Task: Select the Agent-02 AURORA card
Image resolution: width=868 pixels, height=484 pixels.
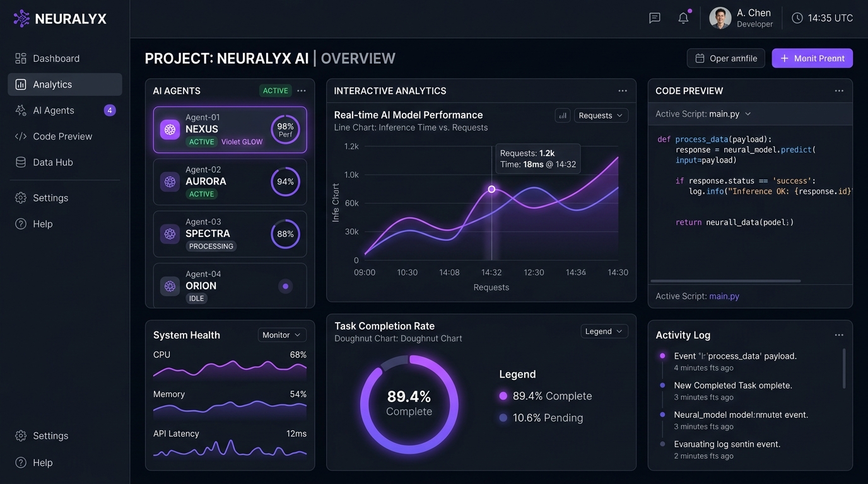Action: 230,182
